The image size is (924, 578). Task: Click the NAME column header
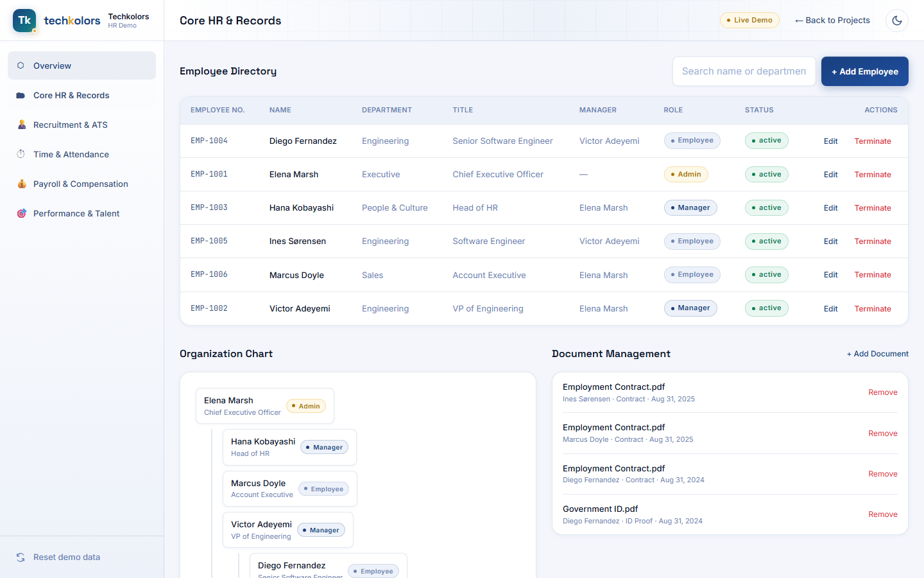pos(280,110)
